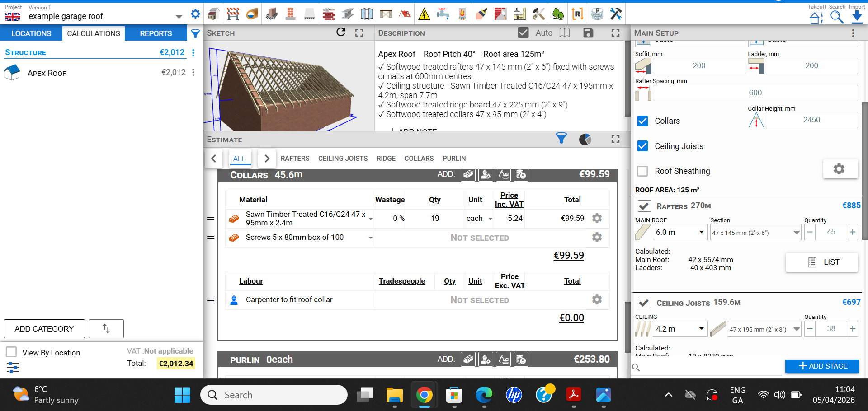Select the plumbing tap icon in the toolbar
The height and width of the screenshot is (411, 868).
pyautogui.click(x=443, y=14)
